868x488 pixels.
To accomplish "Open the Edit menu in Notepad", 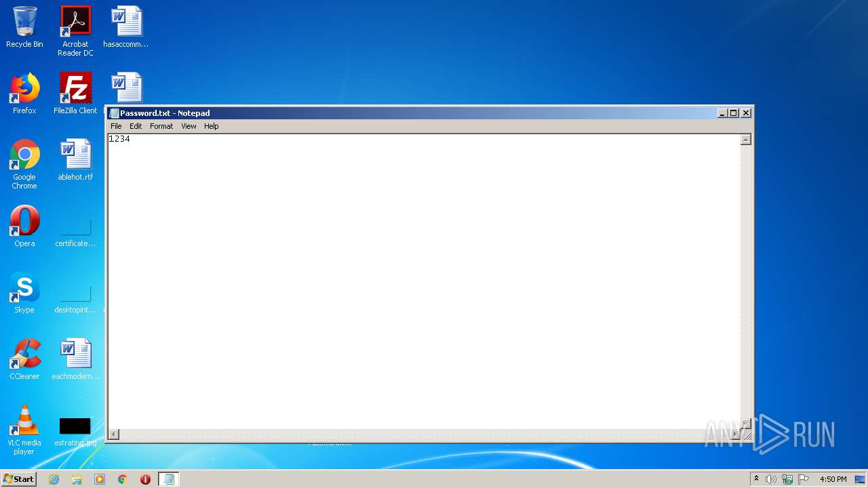I will tap(136, 126).
